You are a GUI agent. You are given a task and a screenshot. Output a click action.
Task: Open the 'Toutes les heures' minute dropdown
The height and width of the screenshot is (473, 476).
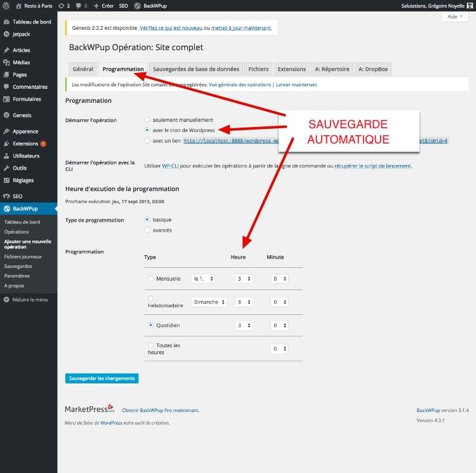[279, 349]
